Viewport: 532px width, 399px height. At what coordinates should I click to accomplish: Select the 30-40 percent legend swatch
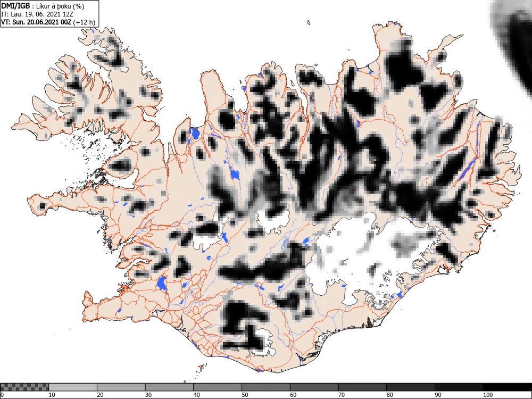169,387
